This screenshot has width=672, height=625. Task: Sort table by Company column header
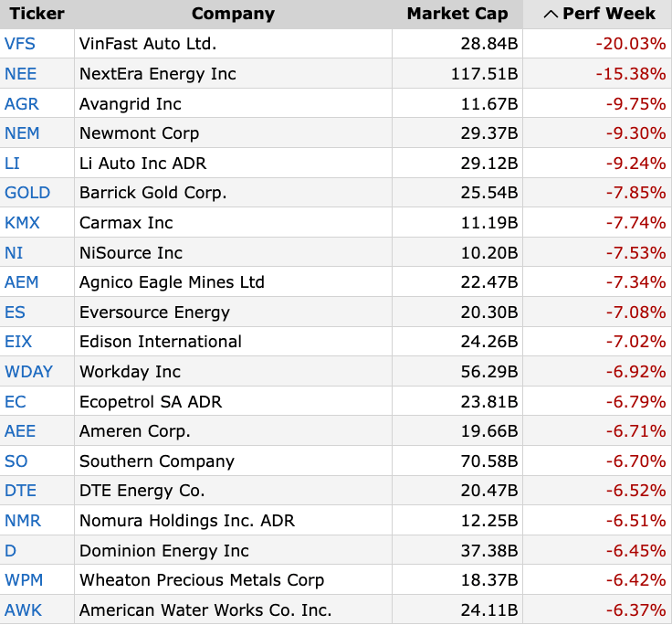click(233, 14)
